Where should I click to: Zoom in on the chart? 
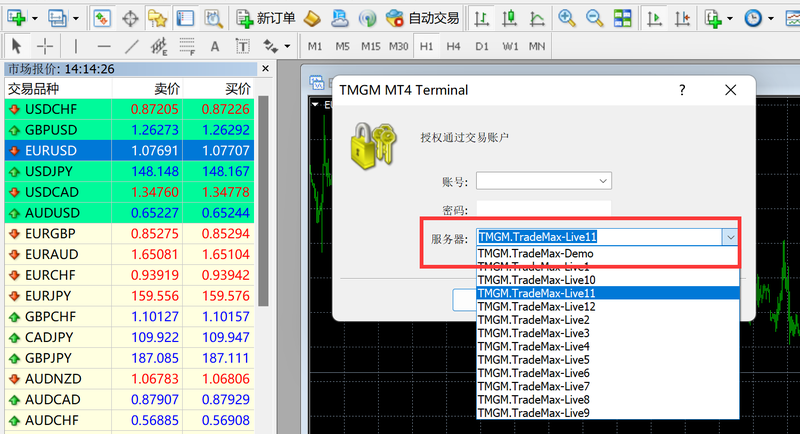(x=566, y=19)
